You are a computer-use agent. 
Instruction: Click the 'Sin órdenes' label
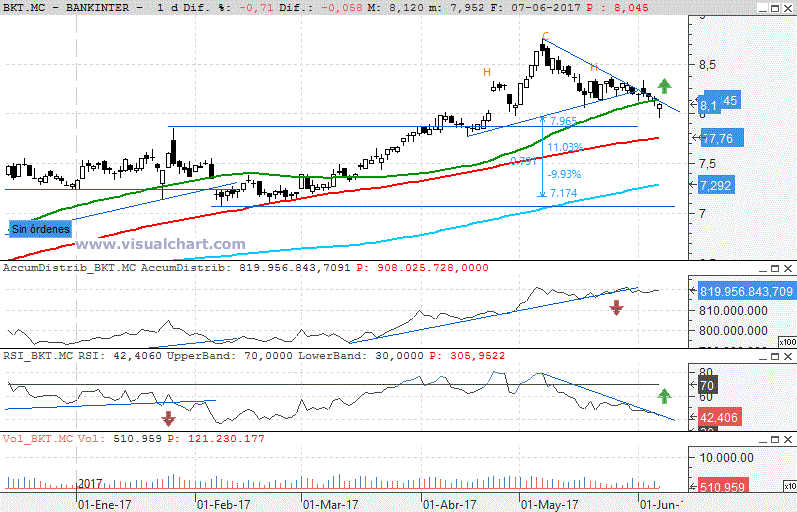[x=41, y=229]
